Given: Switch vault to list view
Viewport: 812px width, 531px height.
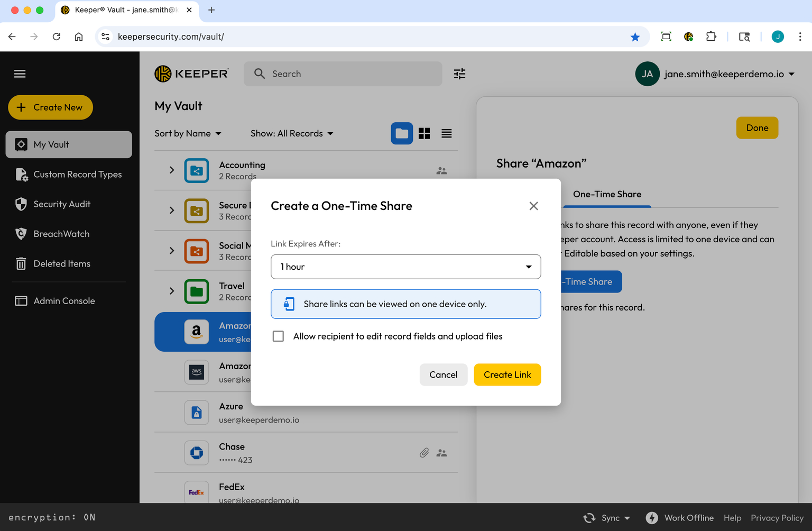Looking at the screenshot, I should point(446,133).
